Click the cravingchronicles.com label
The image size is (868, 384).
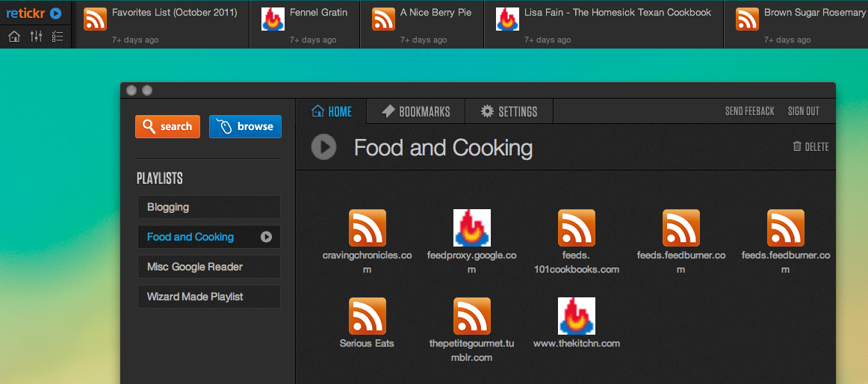point(368,262)
